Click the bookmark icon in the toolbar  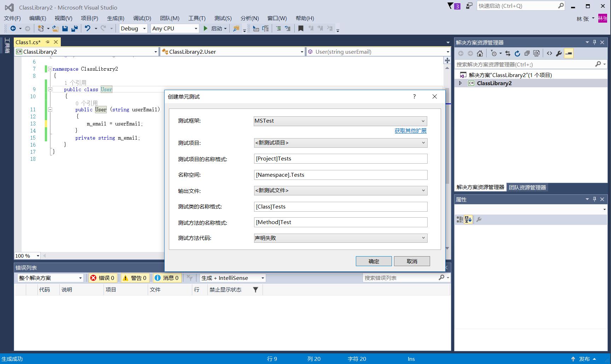click(301, 29)
